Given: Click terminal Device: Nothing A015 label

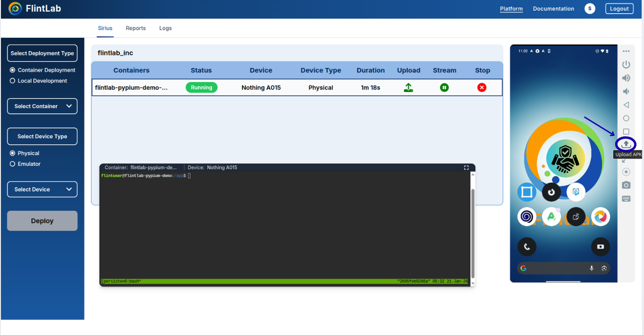Looking at the screenshot, I should click(212, 167).
